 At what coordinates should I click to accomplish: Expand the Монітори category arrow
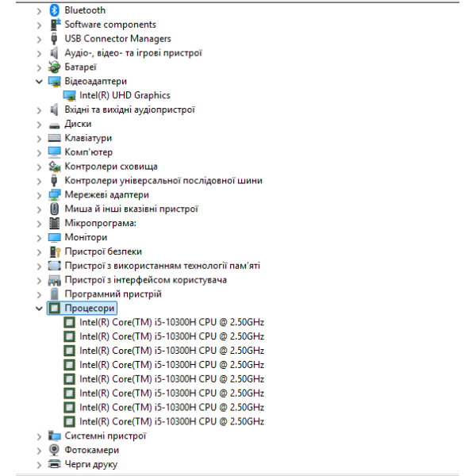(x=39, y=238)
